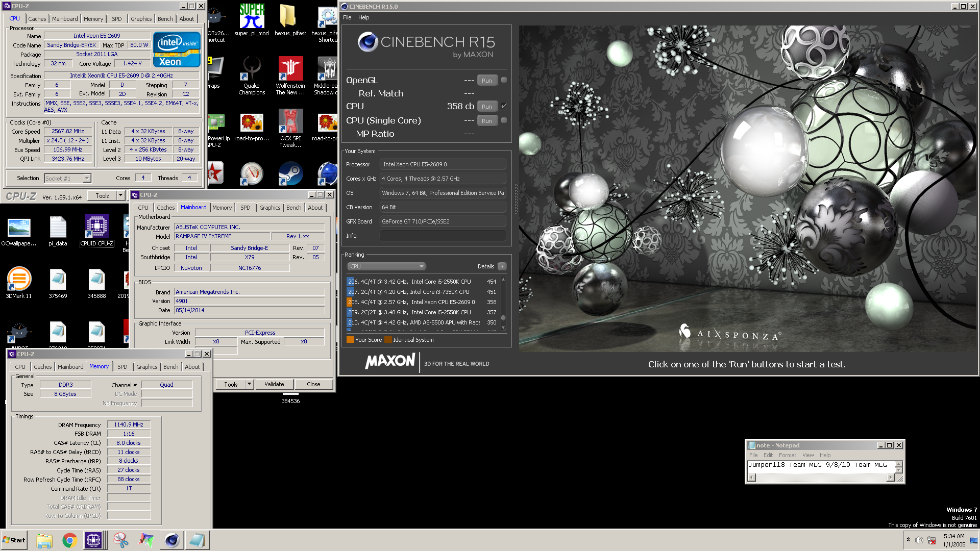Click the Notepad vertical scrollbar up arrow
980x551 pixels.
click(899, 464)
